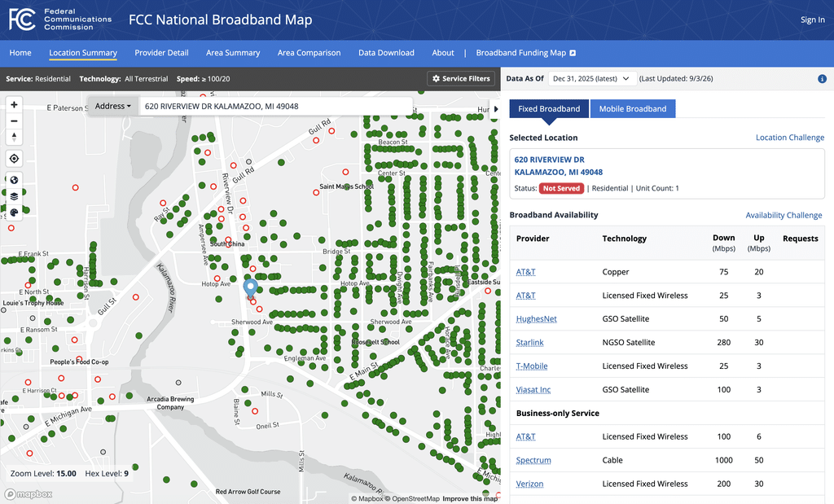Click the Zoom Level 15.00 readout

tap(43, 473)
